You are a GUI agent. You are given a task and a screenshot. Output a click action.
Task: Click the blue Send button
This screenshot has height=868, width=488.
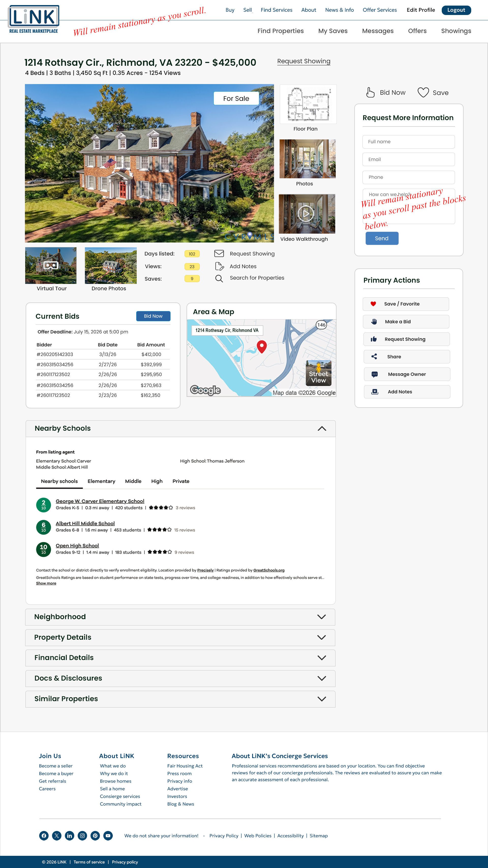[x=382, y=238]
